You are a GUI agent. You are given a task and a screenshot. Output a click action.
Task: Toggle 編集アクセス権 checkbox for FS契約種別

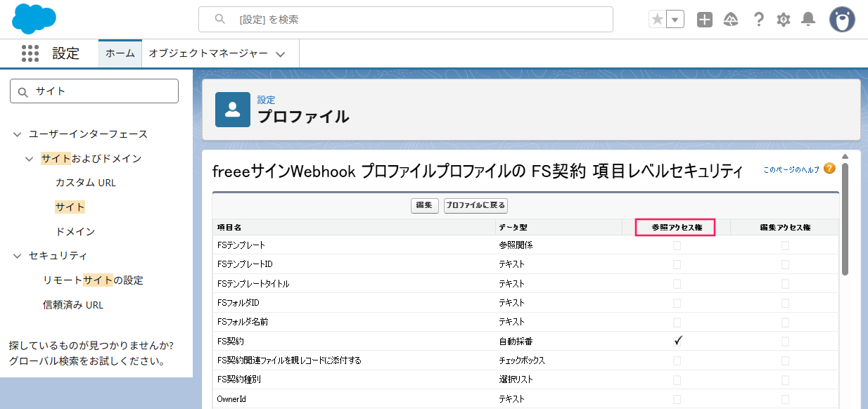coord(785,379)
